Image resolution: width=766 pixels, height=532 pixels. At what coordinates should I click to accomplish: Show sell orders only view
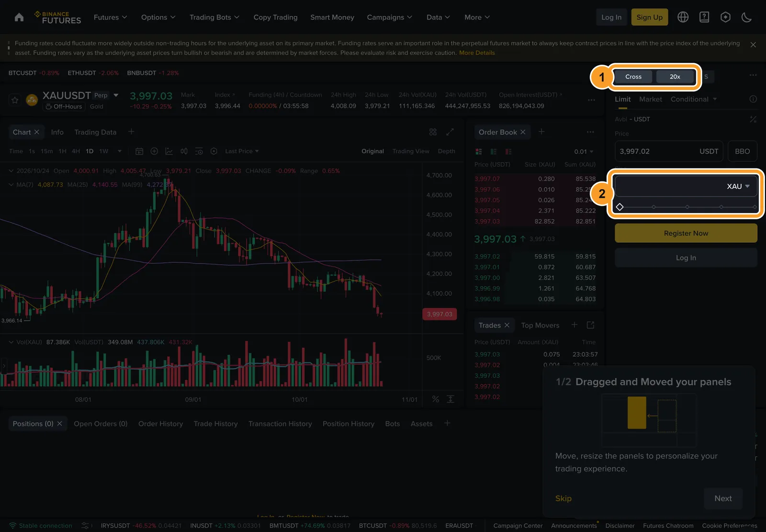508,152
